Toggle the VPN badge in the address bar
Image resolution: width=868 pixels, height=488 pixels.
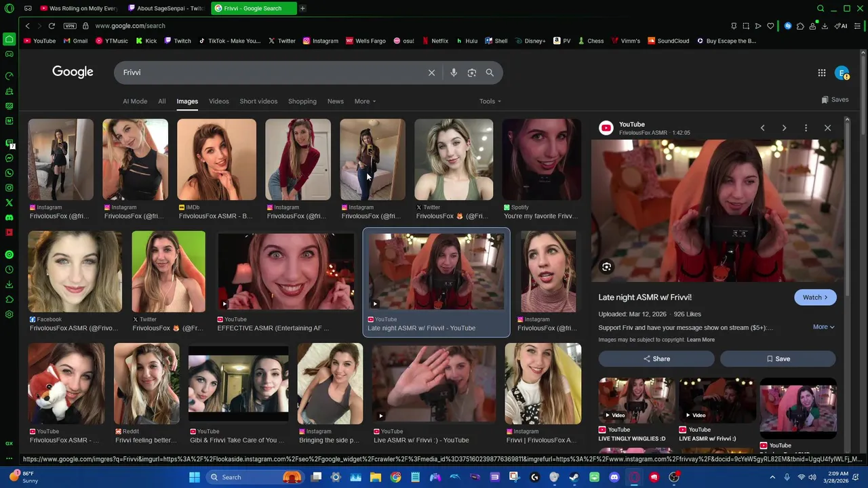[x=70, y=26]
